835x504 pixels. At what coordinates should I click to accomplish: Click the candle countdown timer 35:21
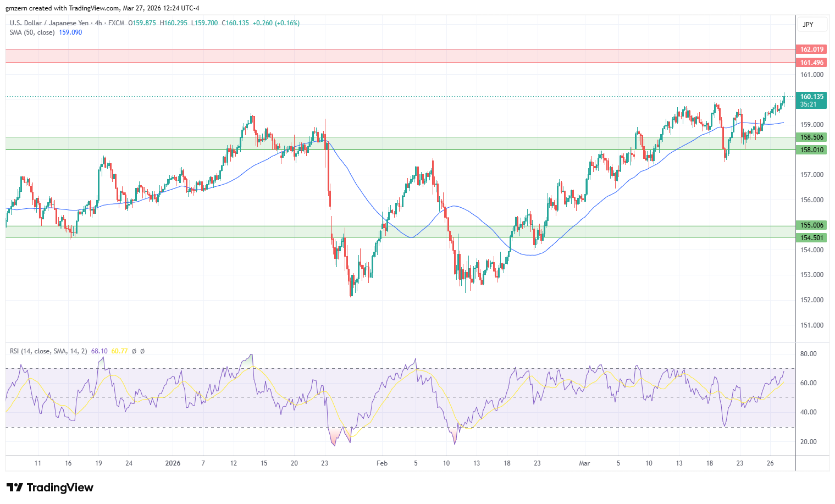pos(808,104)
